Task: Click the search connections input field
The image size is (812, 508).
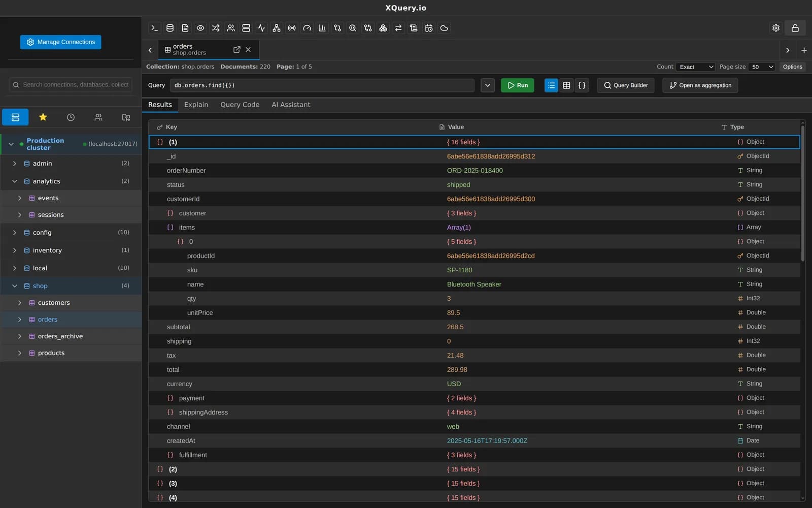Action: click(x=71, y=85)
